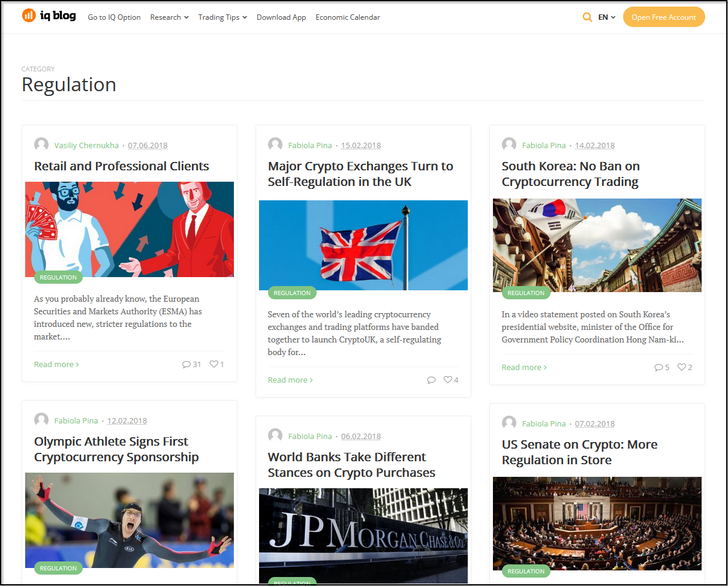Screen dimensions: 728x586
Task: Click REGULATION tag on US Senate post
Action: coord(526,571)
